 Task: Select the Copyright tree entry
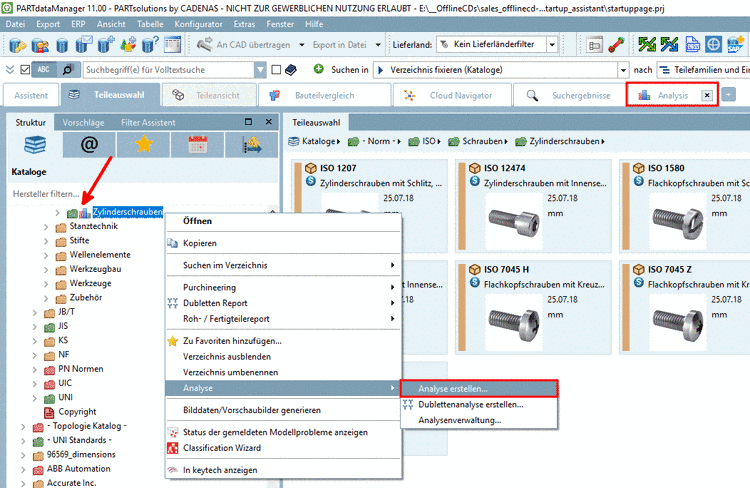point(77,411)
